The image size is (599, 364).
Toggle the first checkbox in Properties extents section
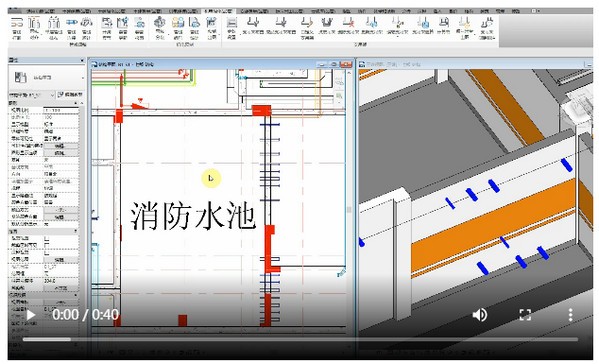coord(47,238)
